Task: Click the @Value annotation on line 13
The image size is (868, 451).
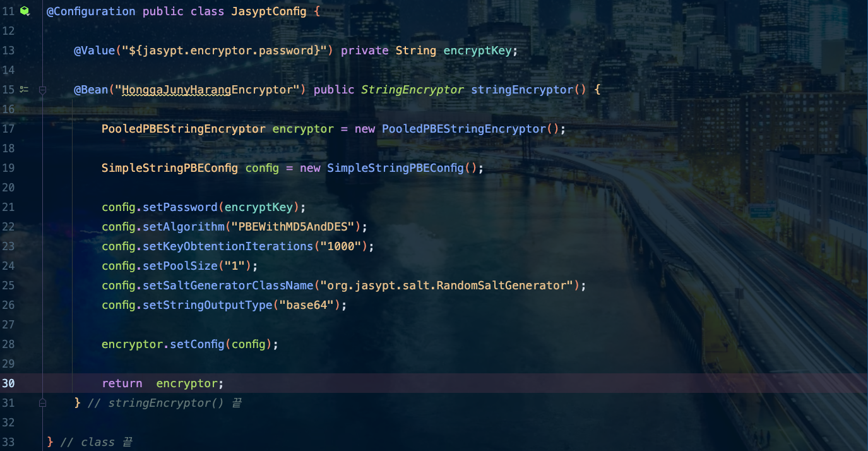Action: pyautogui.click(x=95, y=51)
